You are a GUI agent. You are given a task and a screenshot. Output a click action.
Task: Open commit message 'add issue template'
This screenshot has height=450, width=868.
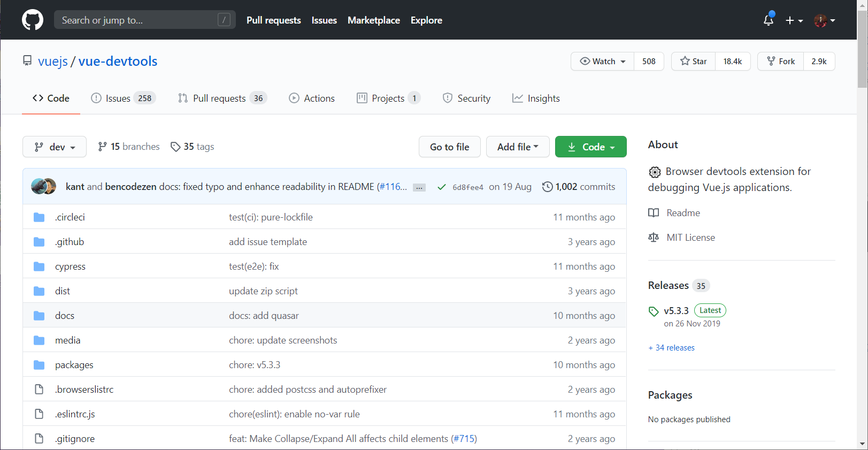tap(268, 241)
